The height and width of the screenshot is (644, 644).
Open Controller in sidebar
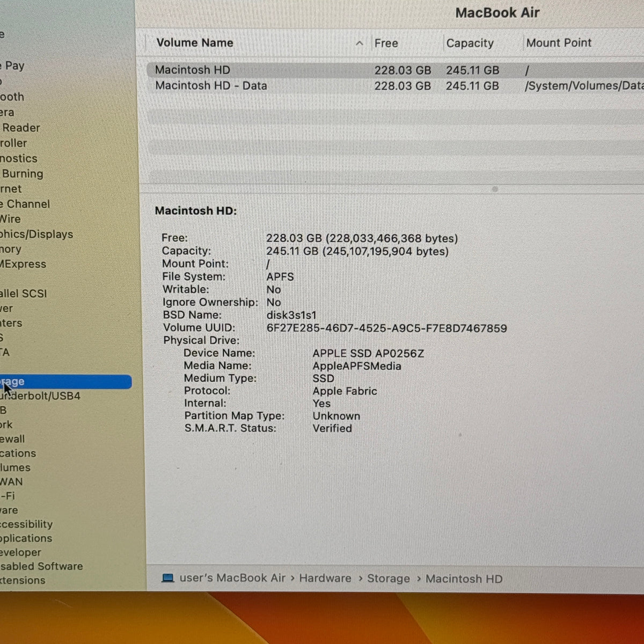(13, 143)
